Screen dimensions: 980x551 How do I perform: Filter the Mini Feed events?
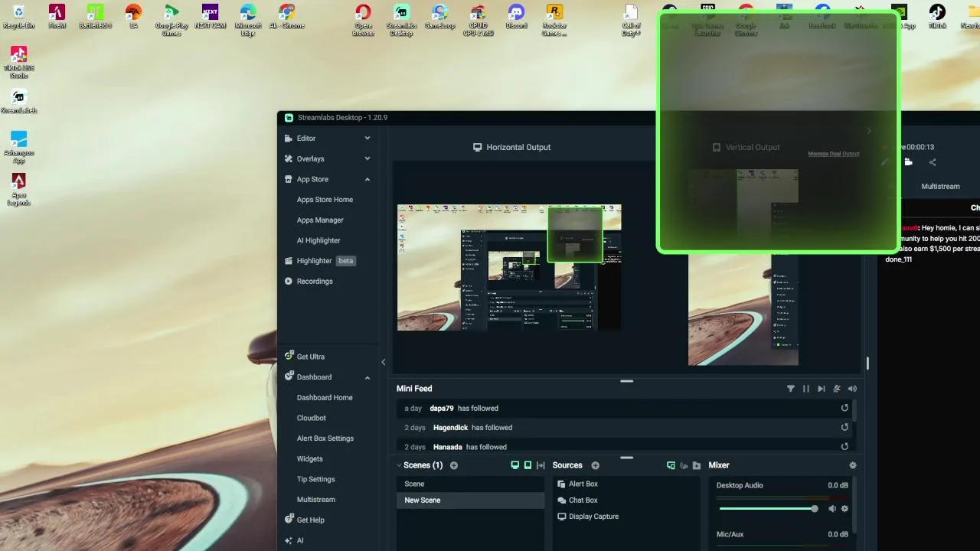(x=791, y=389)
